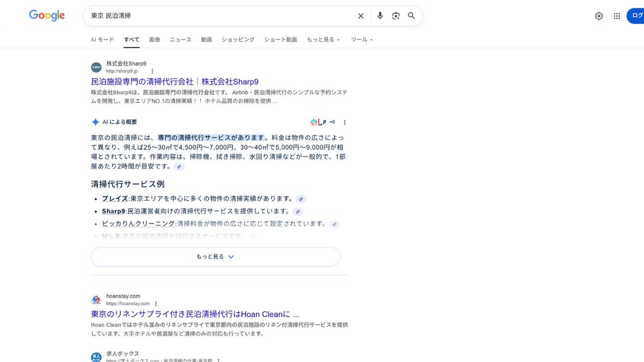
Task: Click the 株式会社Sharp9 site name
Action: pos(126,63)
